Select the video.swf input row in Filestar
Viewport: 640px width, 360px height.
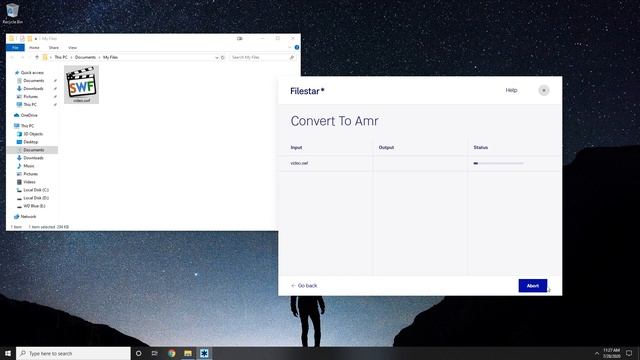click(x=420, y=163)
